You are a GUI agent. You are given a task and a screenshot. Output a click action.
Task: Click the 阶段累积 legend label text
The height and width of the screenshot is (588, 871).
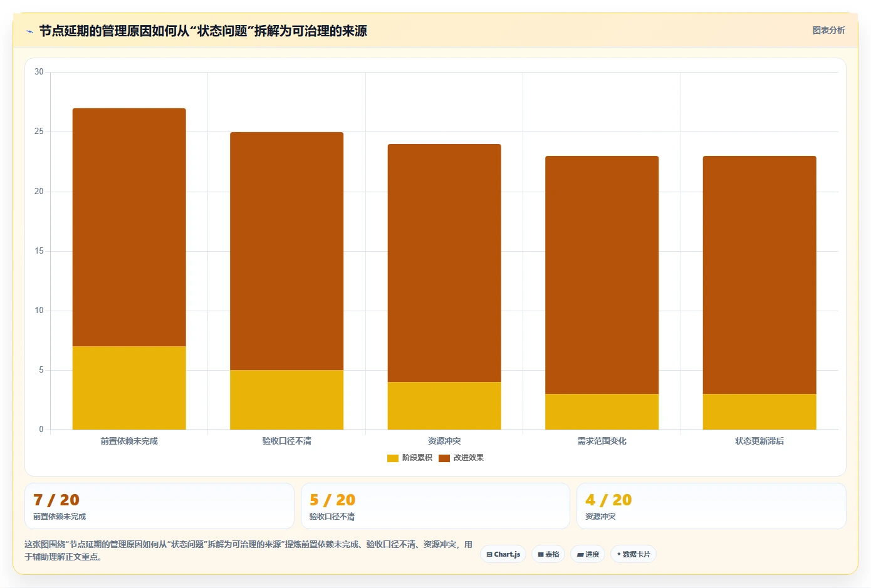417,458
